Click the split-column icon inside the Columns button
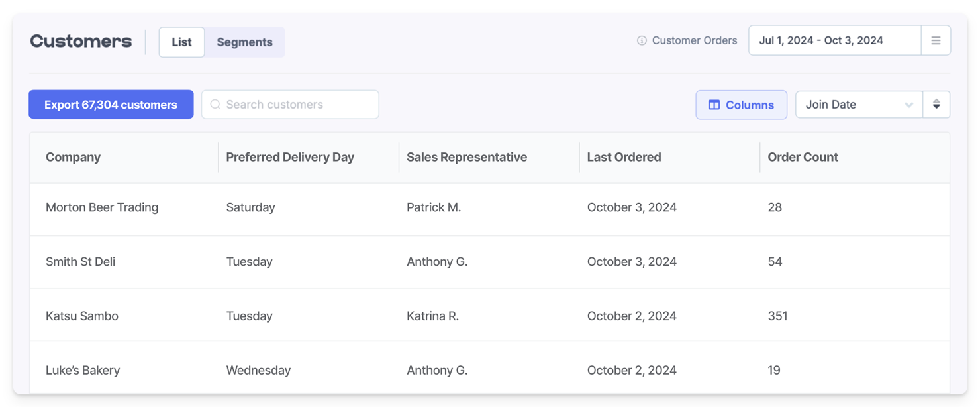 715,105
